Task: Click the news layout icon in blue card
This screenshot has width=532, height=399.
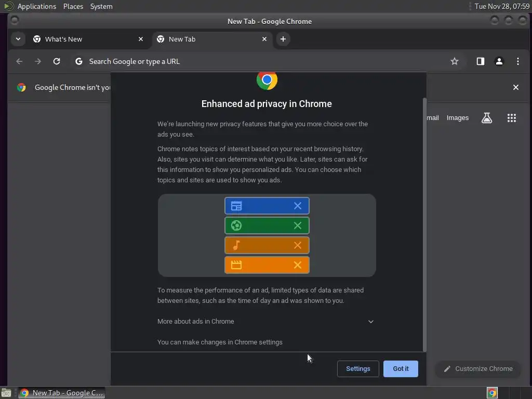Action: (236, 206)
